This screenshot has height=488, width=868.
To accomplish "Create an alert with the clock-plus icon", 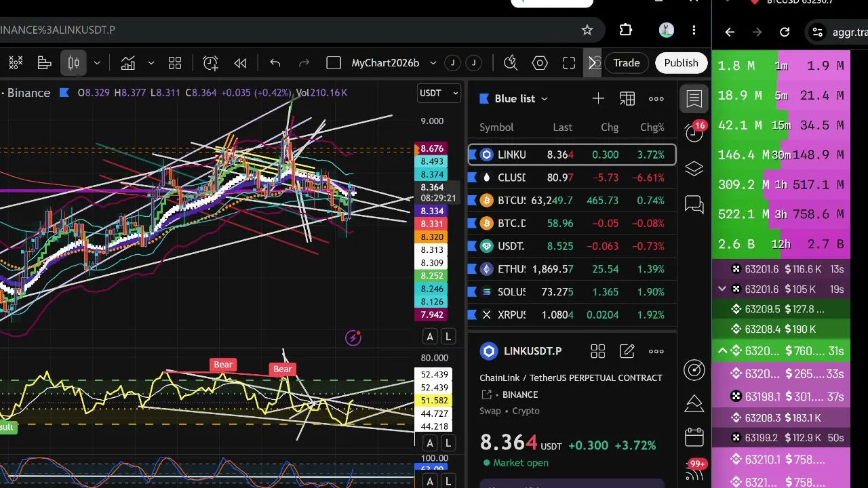I will [211, 63].
